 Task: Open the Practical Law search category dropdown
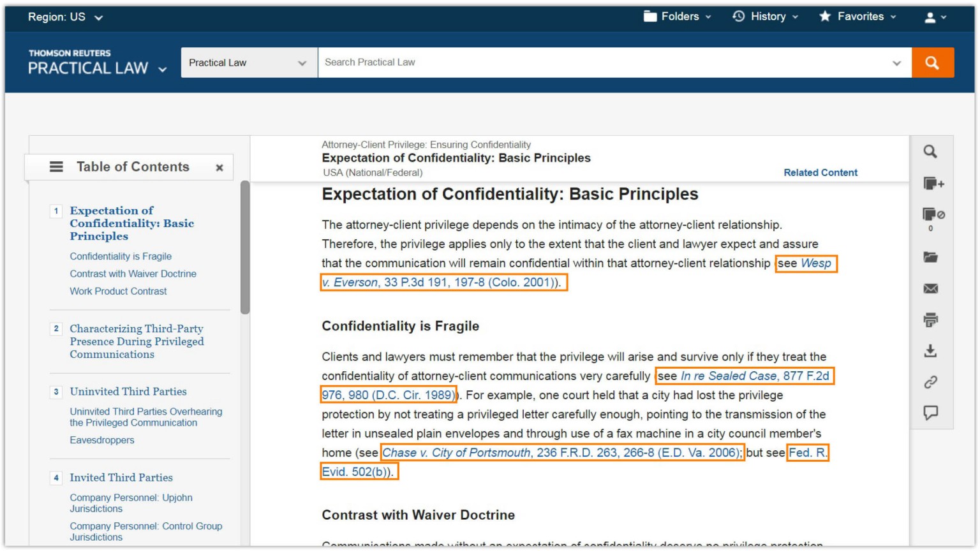(x=249, y=62)
